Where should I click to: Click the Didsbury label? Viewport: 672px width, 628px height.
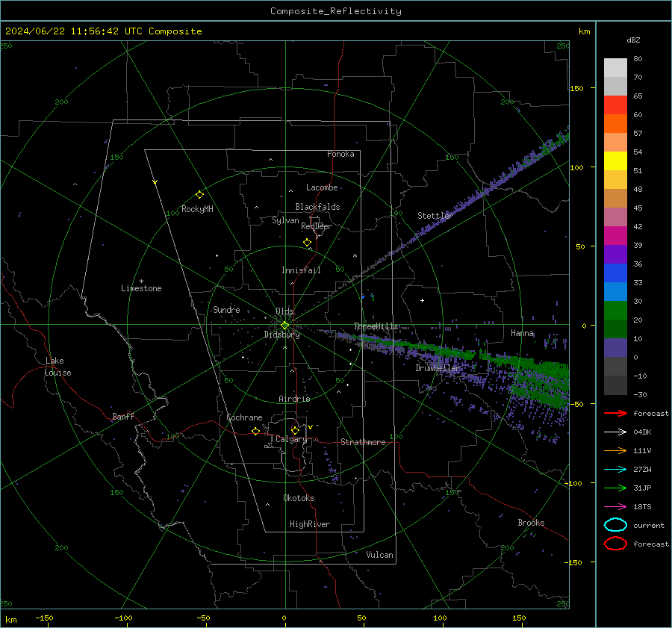(x=282, y=335)
